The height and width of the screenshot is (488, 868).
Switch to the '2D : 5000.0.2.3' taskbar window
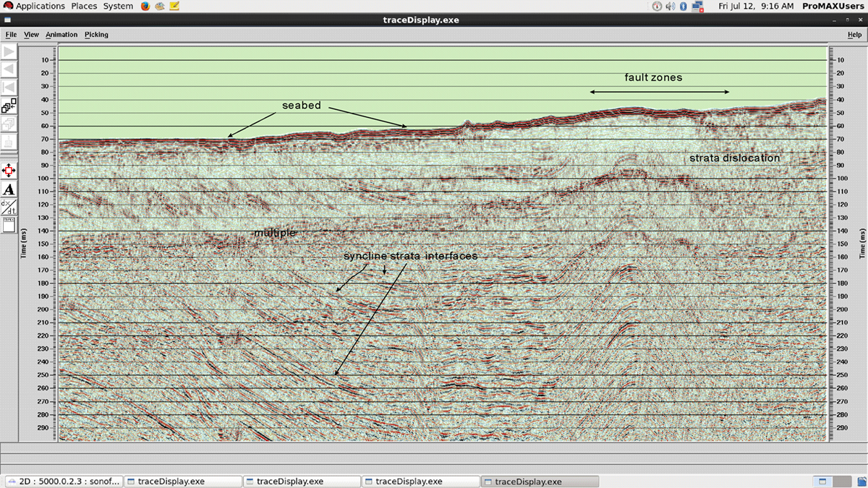coord(63,481)
